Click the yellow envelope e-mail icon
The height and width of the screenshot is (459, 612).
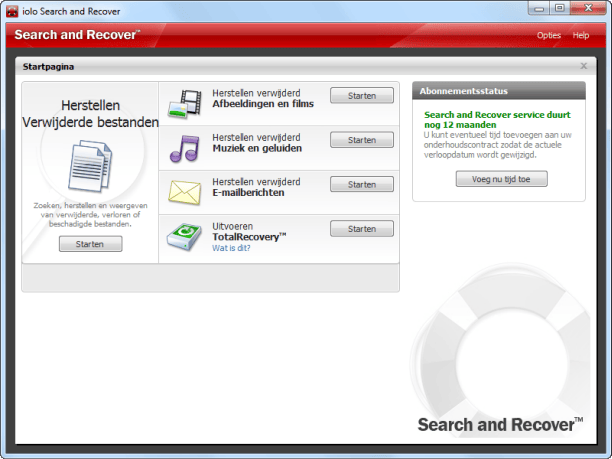click(x=185, y=192)
